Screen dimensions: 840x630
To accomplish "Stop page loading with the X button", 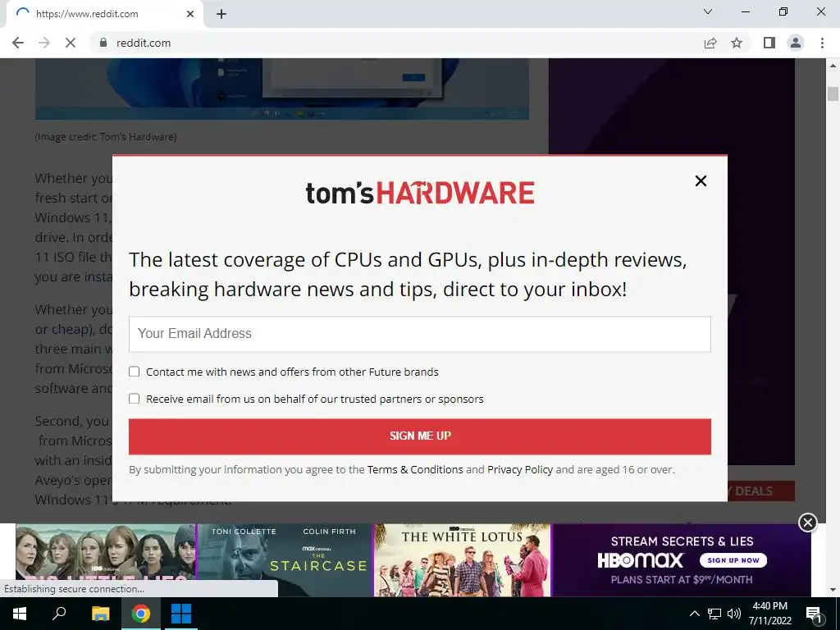I will coord(71,43).
